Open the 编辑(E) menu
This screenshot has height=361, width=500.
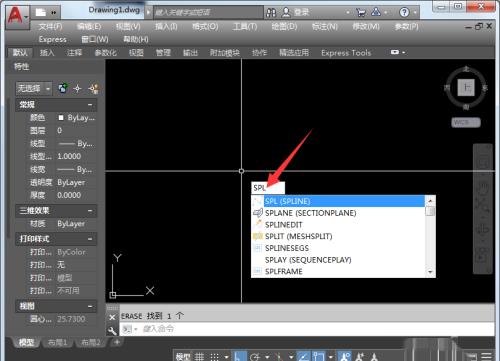tap(89, 26)
